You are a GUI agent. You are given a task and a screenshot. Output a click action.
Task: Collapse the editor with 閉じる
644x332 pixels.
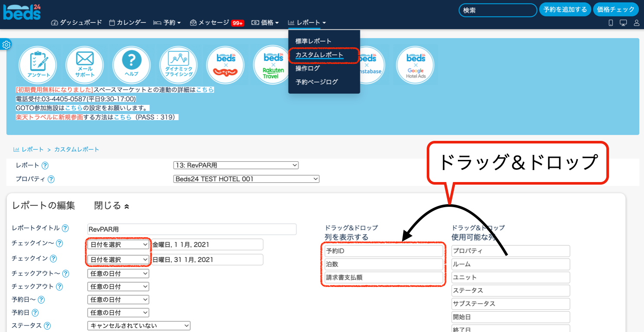pos(111,206)
